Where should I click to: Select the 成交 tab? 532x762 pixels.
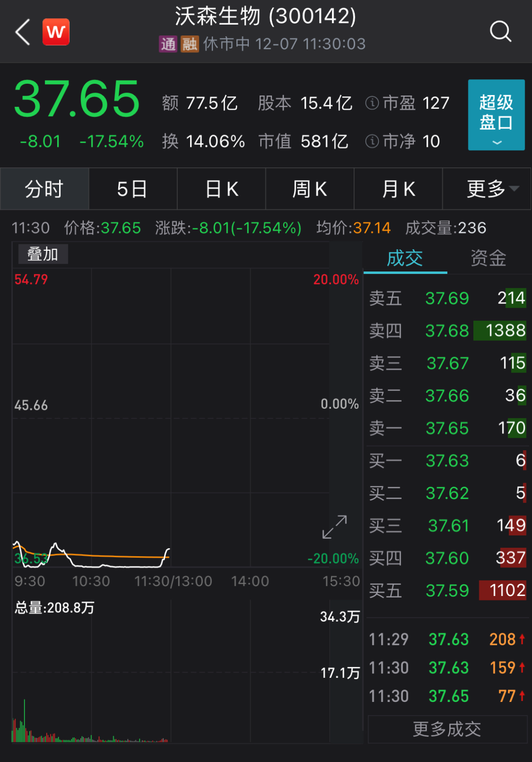tap(405, 258)
